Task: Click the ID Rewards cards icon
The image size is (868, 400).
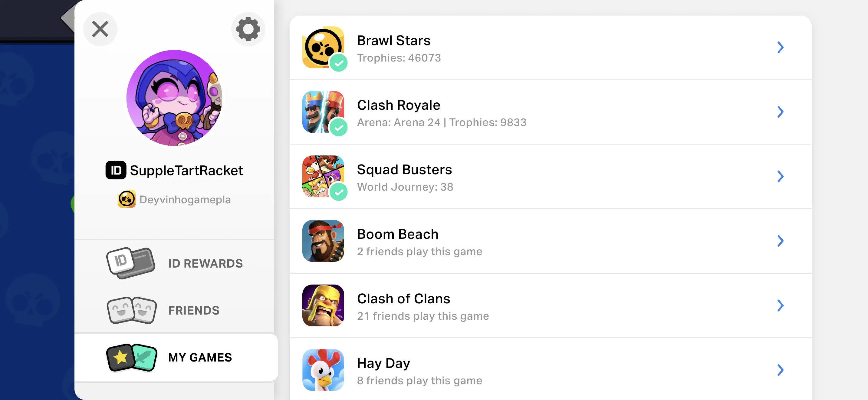Action: click(131, 263)
